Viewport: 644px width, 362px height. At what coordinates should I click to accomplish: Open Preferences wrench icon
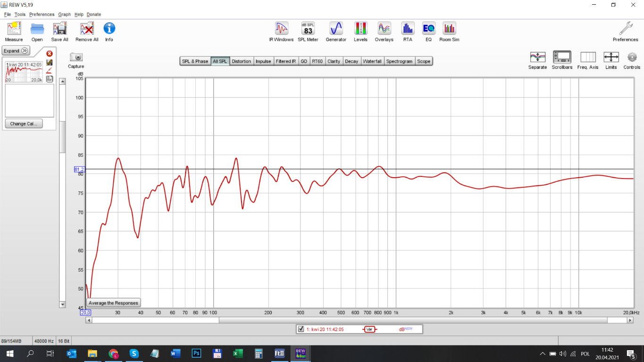point(626,28)
